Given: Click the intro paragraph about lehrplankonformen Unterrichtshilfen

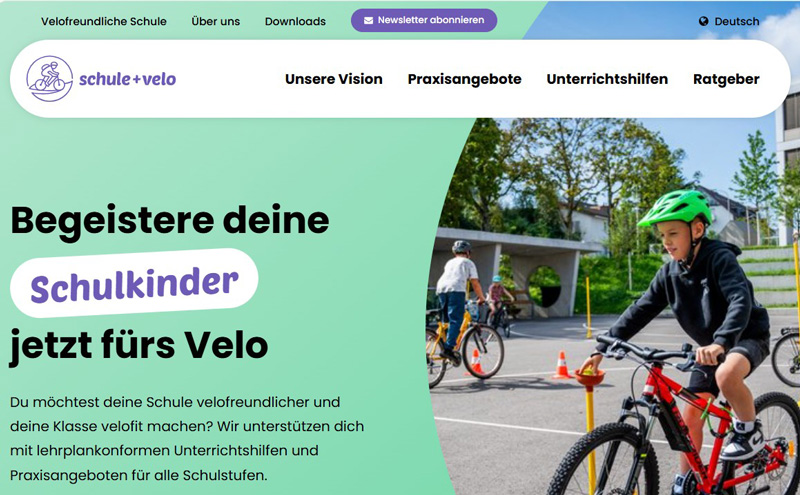Looking at the screenshot, I should pyautogui.click(x=187, y=438).
